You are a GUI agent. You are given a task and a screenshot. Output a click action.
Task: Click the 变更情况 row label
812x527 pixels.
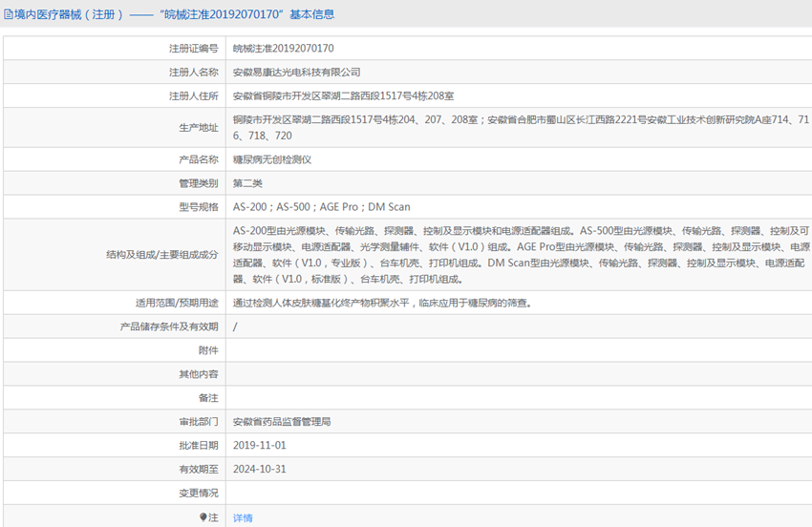click(198, 493)
